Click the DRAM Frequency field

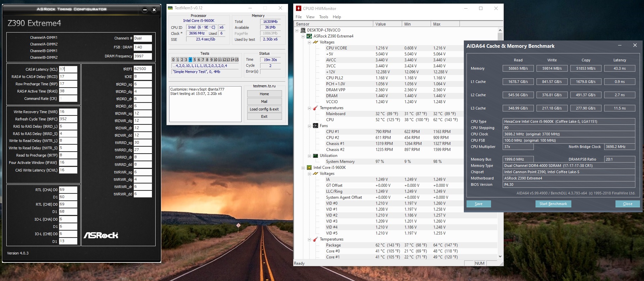[x=143, y=56]
